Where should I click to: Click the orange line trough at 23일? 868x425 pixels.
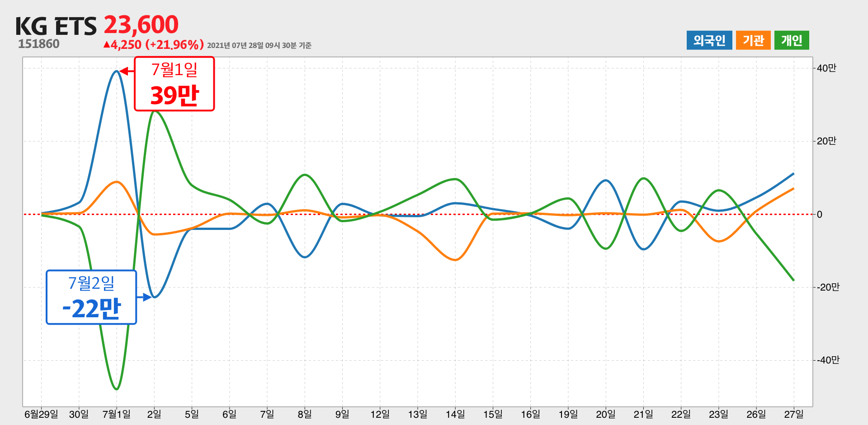click(719, 241)
